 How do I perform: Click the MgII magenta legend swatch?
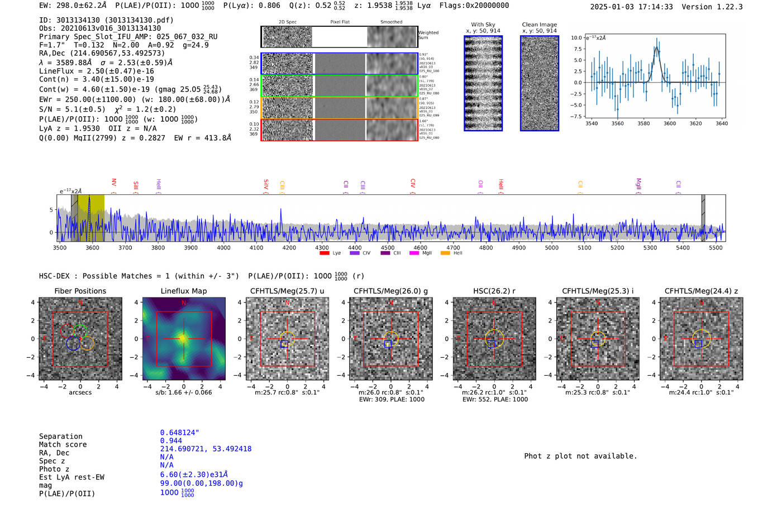414,253
